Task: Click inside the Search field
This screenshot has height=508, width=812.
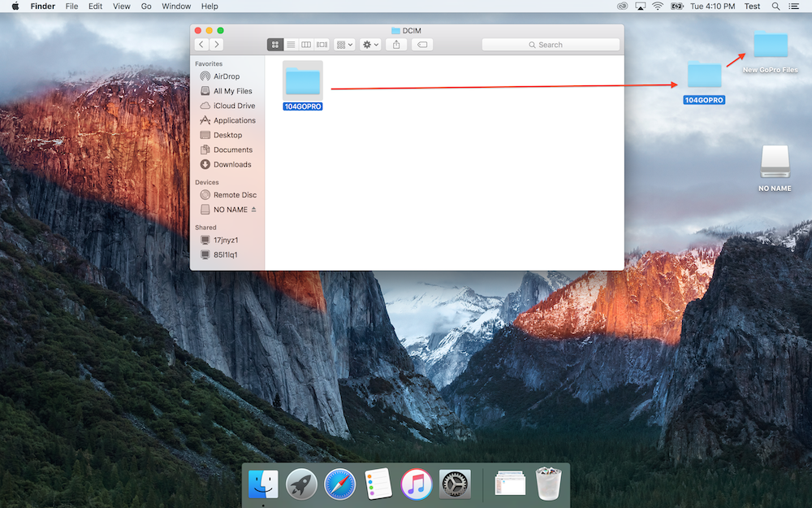Action: coord(551,44)
